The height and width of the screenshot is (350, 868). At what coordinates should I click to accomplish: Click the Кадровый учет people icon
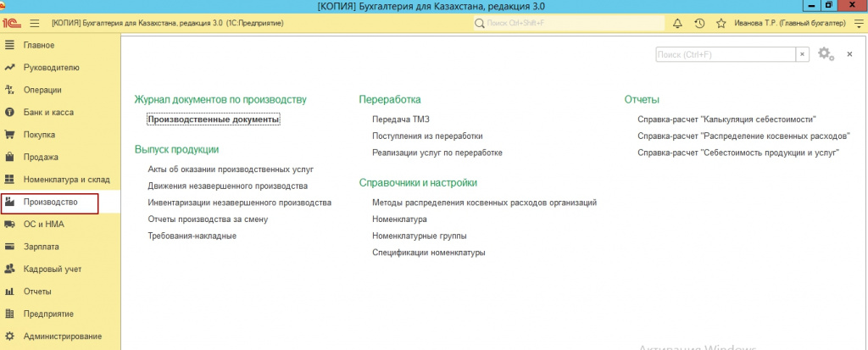pyautogui.click(x=9, y=269)
